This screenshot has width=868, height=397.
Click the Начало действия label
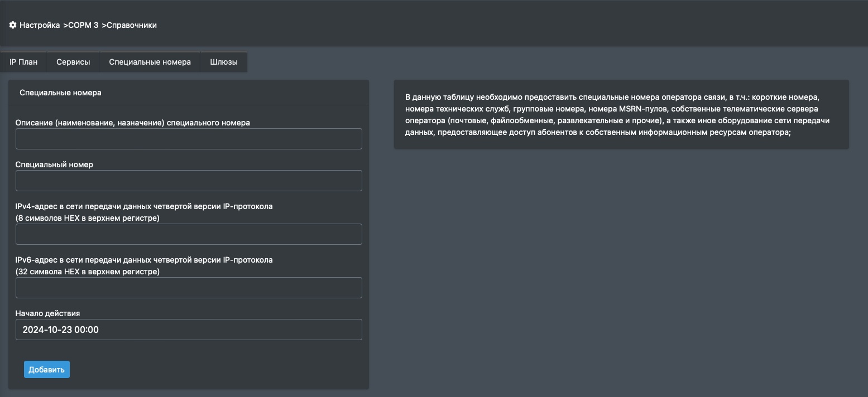(x=47, y=313)
